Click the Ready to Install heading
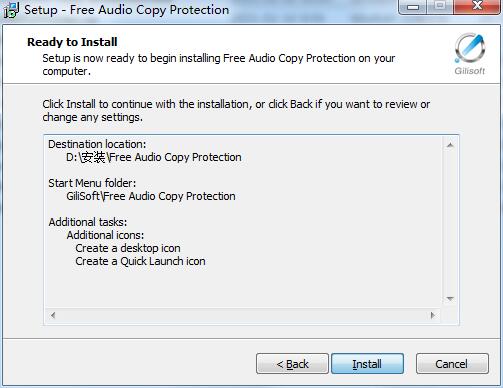 pyautogui.click(x=72, y=42)
